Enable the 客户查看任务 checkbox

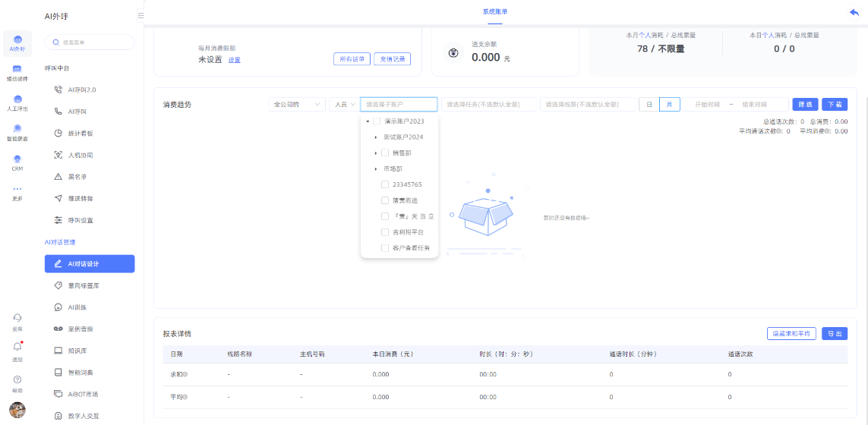point(385,248)
